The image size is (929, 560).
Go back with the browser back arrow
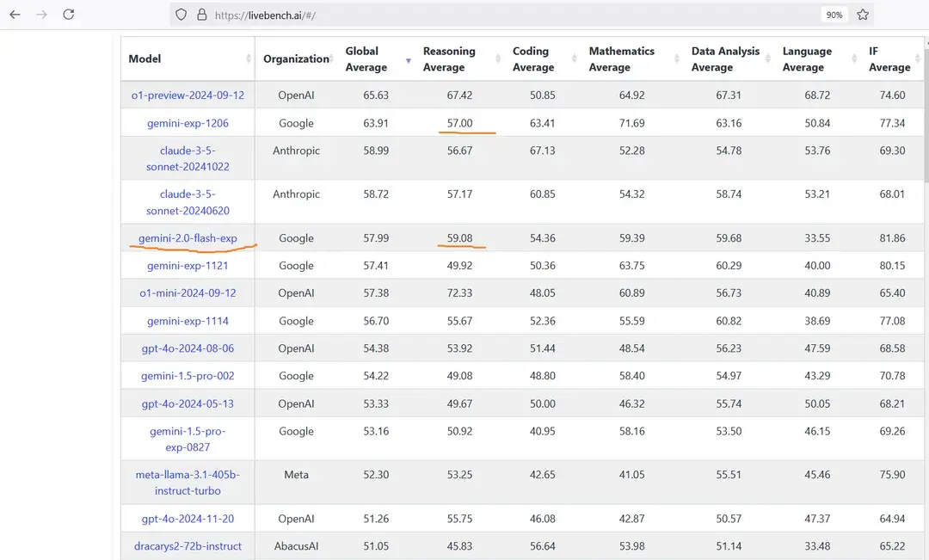[x=15, y=15]
